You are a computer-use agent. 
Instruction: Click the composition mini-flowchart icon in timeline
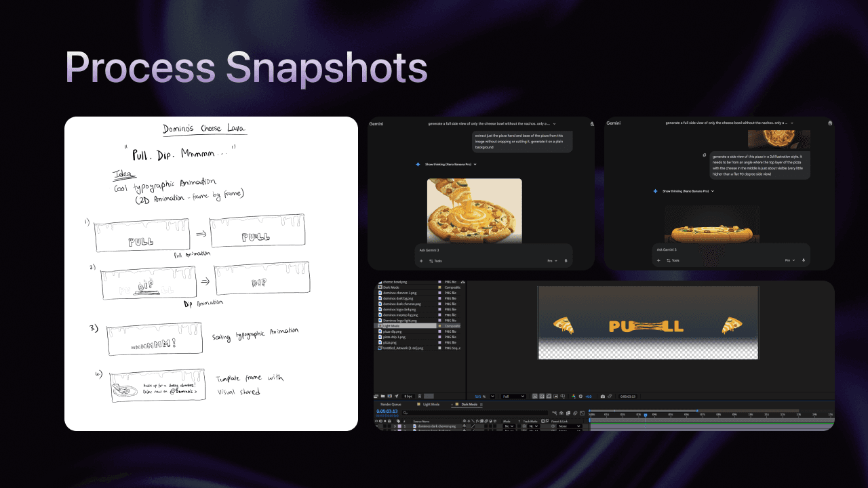point(554,413)
